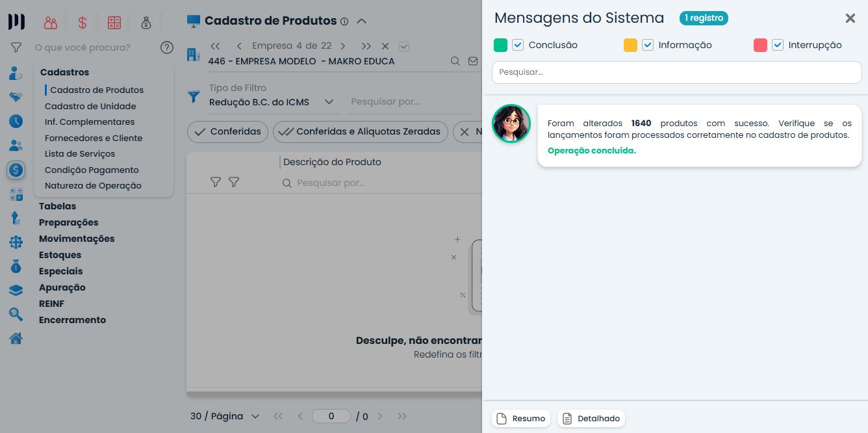Open the money bag icon in sidebar
Screen dimensions: 868x433
15,266
